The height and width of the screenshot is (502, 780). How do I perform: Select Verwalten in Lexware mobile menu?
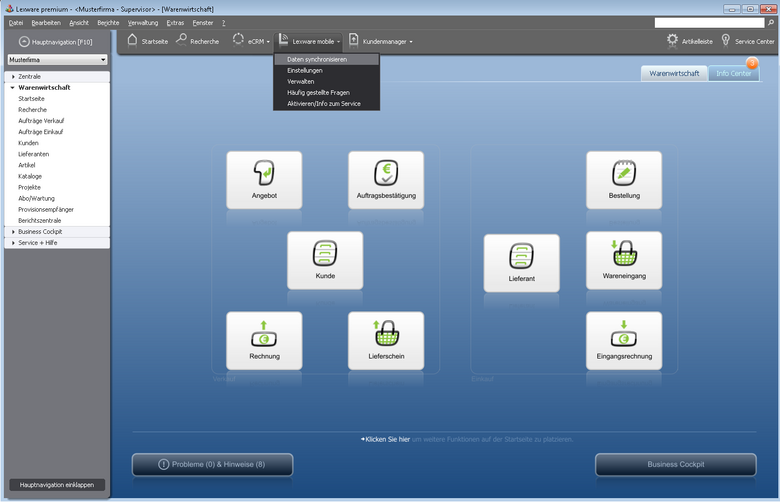click(x=326, y=82)
